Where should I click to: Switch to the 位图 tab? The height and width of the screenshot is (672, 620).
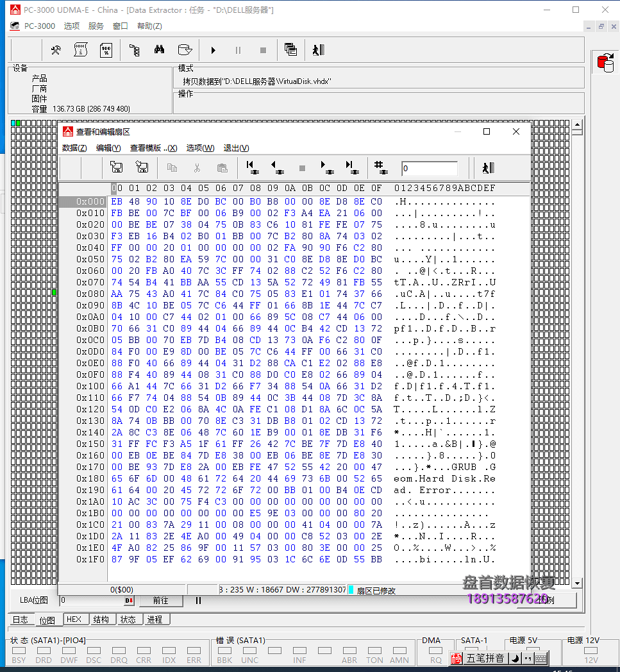point(47,620)
